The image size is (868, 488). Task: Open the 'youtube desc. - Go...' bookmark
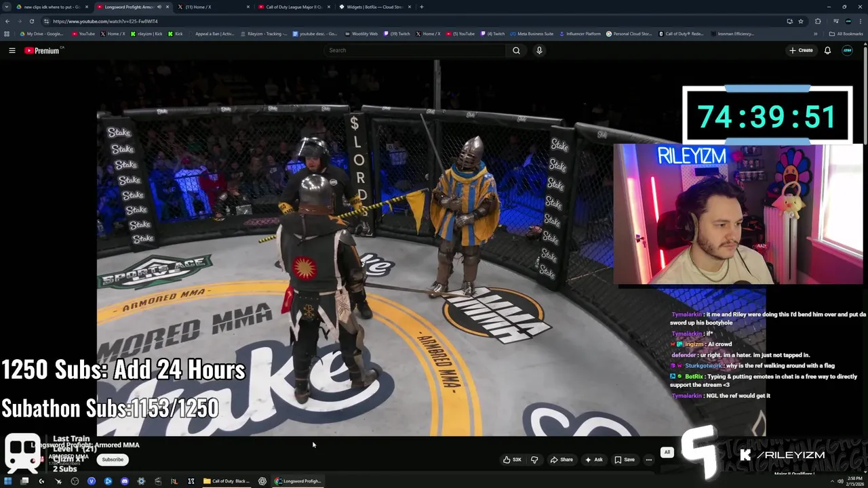click(315, 34)
